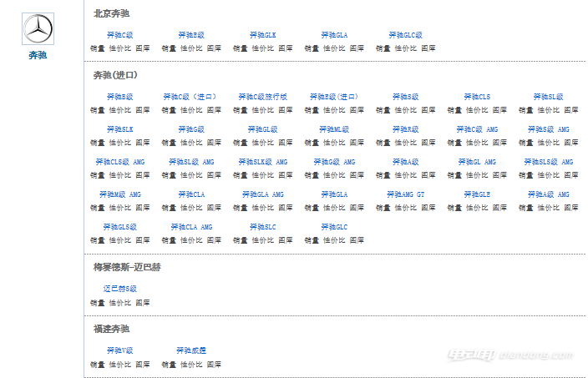588x378 pixels.
Task: Click the Mercedes-Benz star logo
Action: point(38,29)
